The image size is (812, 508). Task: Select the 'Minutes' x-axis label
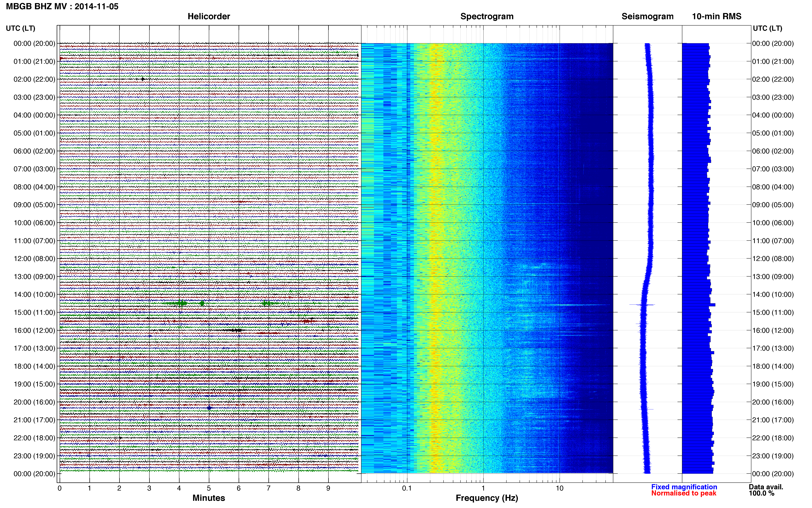209,498
